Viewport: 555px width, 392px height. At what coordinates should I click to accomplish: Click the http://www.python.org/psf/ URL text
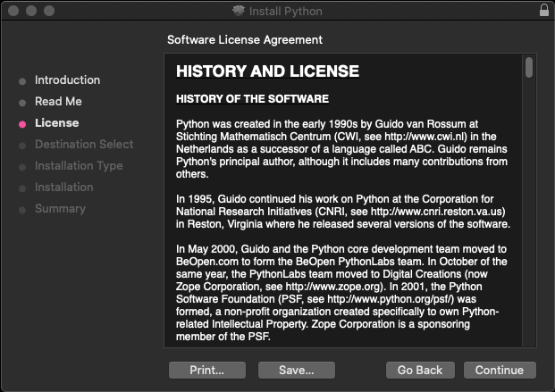[x=390, y=299]
